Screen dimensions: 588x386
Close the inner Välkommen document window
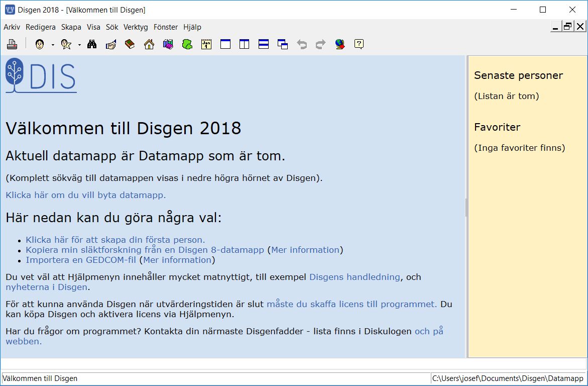[x=580, y=27]
